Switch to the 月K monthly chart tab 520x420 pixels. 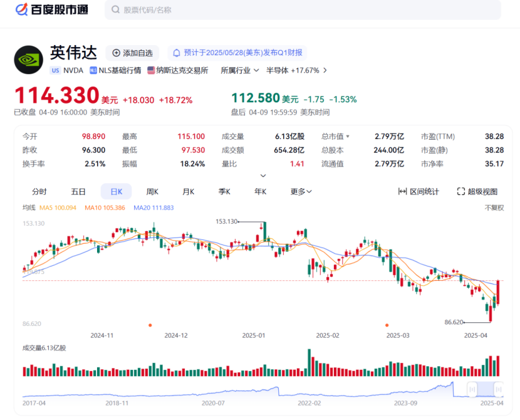[188, 191]
